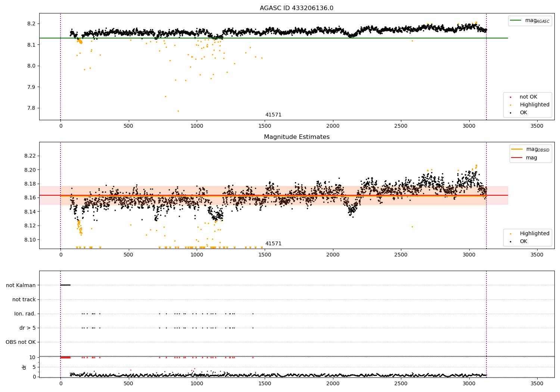Viewport: 560px width, 392px height.
Task: Click the orange 'Highlighted' legend entry in top plot
Action: [x=534, y=105]
